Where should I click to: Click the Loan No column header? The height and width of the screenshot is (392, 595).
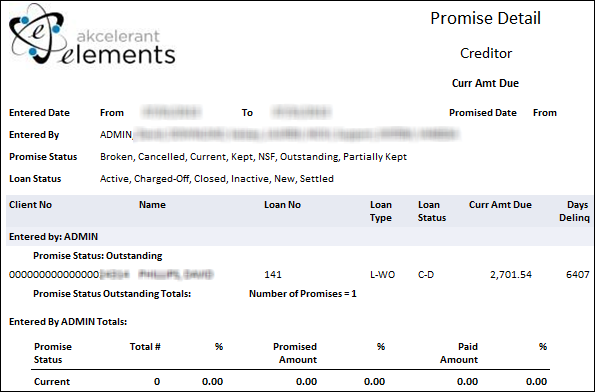coord(282,205)
